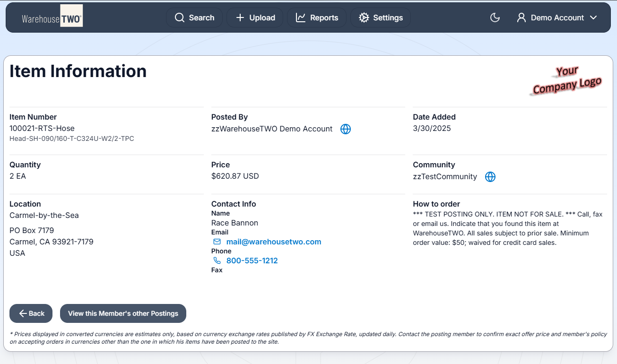Click the WarehouseTWO logo
The height and width of the screenshot is (364, 617).
click(52, 18)
